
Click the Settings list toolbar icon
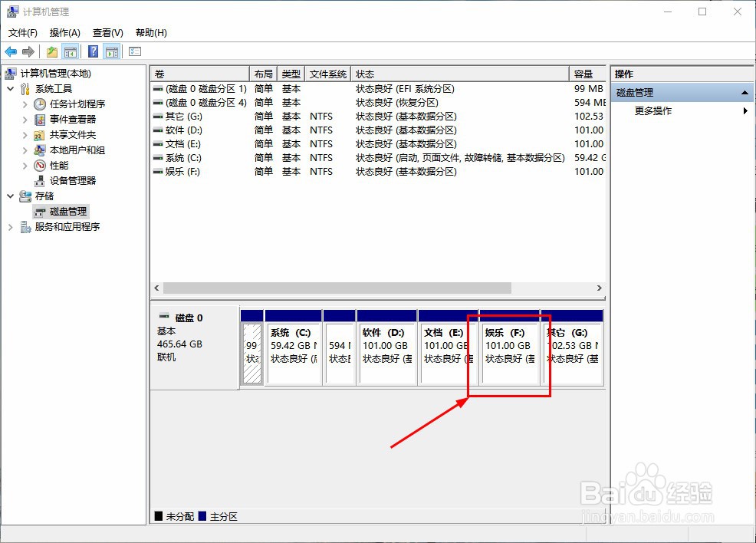click(135, 51)
